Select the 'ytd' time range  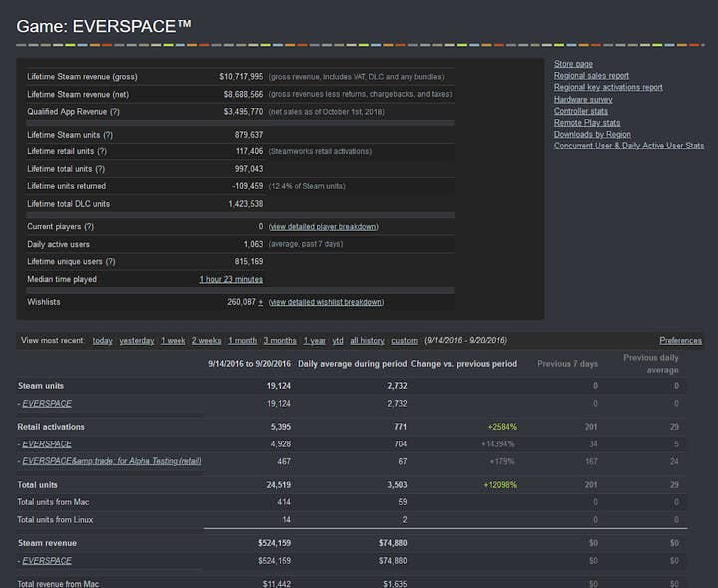click(x=338, y=341)
